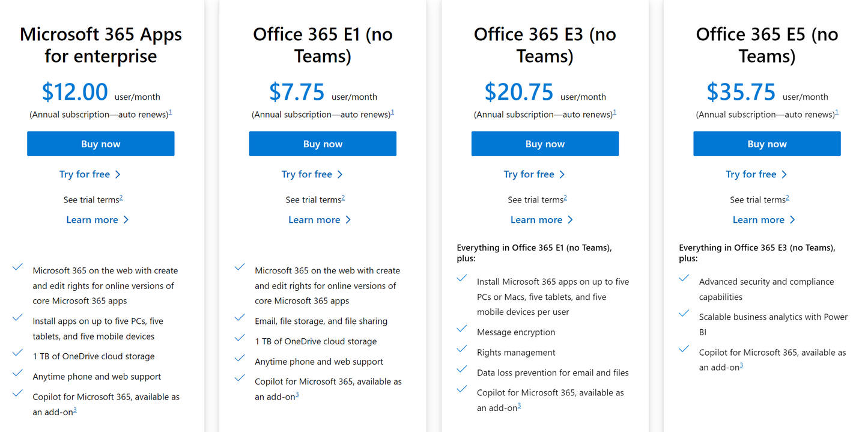
Task: Open See trial terms for Office 365 E3
Action: [x=534, y=199]
